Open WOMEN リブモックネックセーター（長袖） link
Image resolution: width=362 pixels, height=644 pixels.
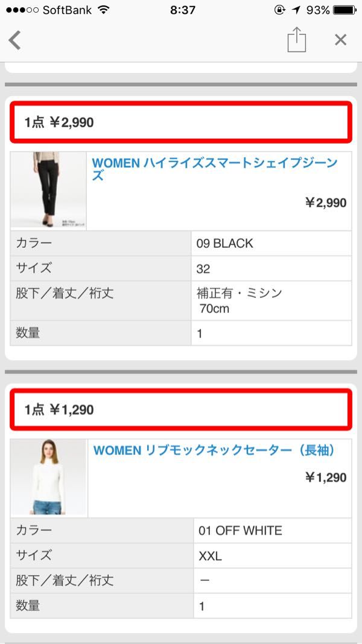click(214, 450)
